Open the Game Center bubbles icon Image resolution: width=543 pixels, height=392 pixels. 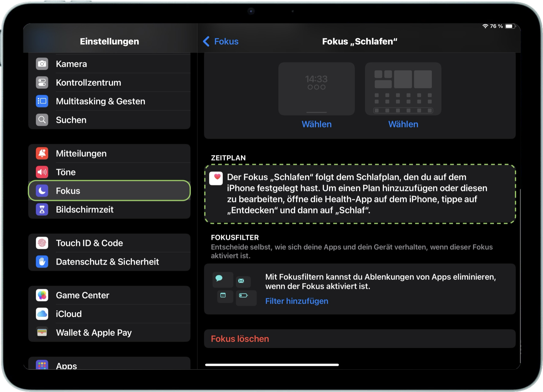[x=42, y=295]
